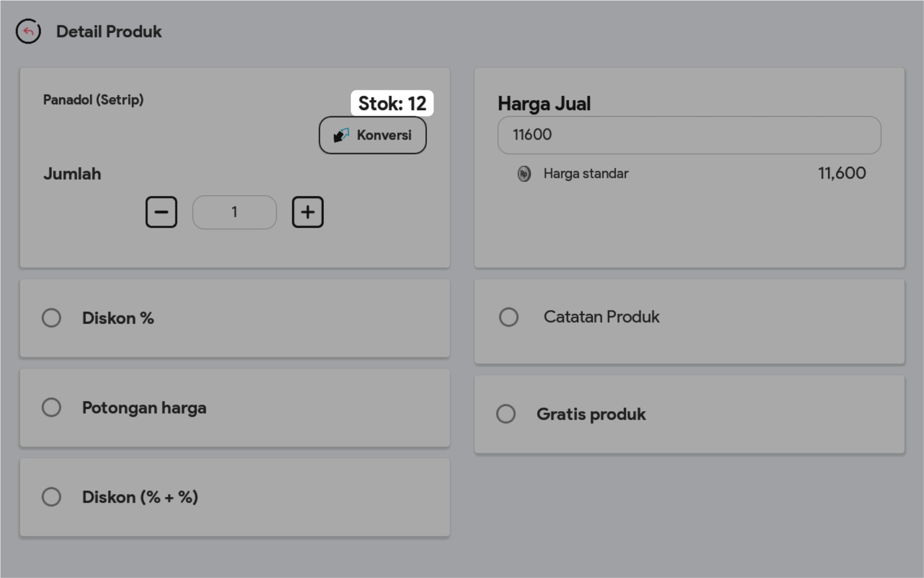Select the Potongan harga radio button
This screenshot has height=578, width=924.
52,407
